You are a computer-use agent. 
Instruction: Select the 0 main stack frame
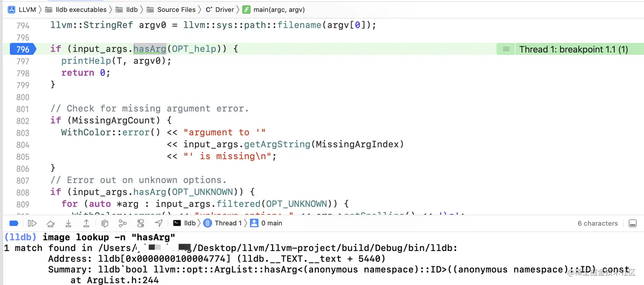266,223
